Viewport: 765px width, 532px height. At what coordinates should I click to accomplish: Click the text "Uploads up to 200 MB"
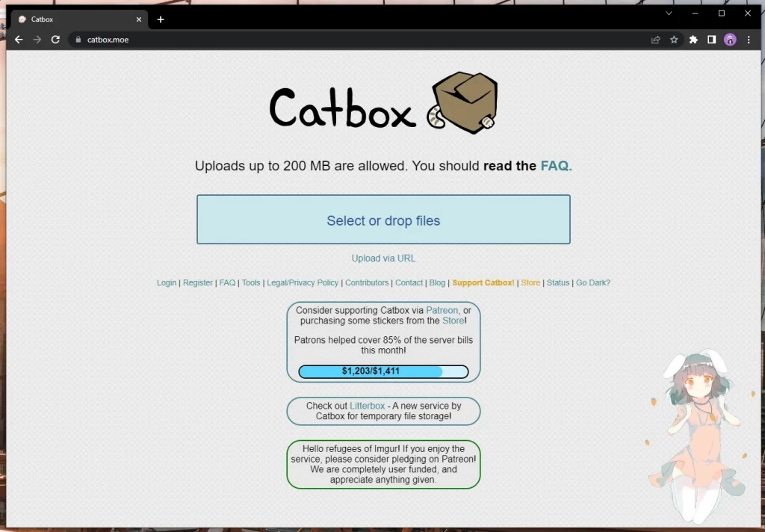[x=263, y=166]
